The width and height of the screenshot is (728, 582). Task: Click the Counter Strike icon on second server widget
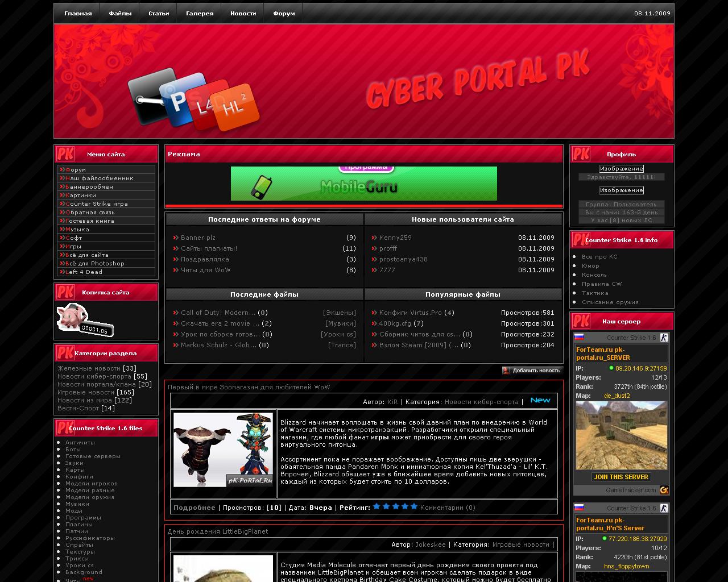click(x=664, y=508)
